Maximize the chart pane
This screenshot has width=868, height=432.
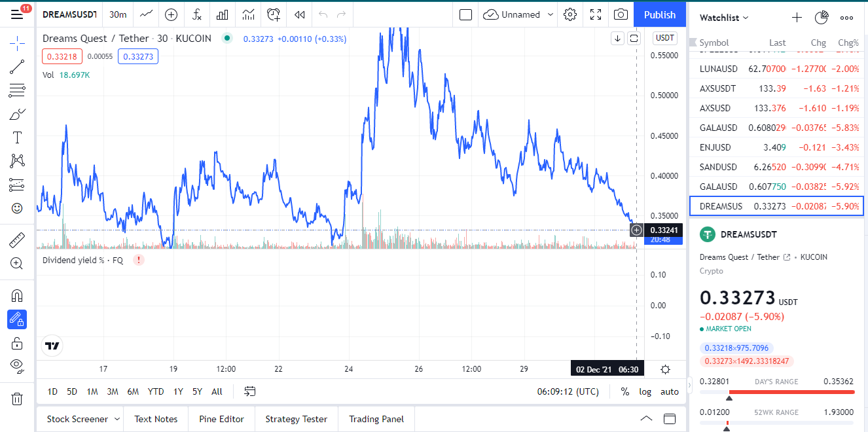point(634,39)
